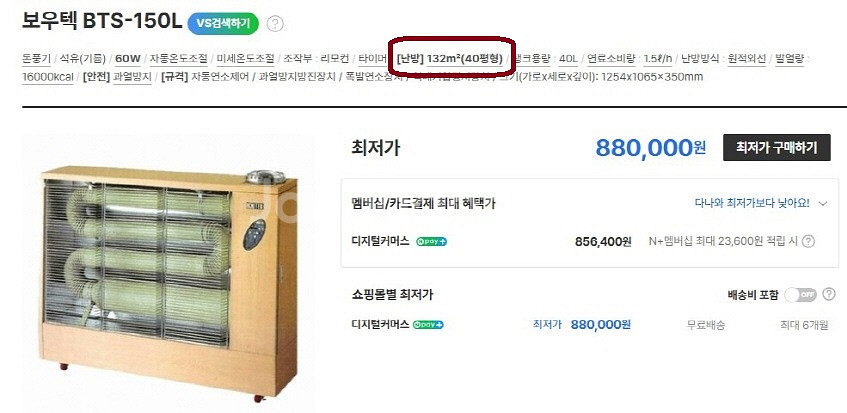
Task: Click the VS검색하기 badge button
Action: 223,23
